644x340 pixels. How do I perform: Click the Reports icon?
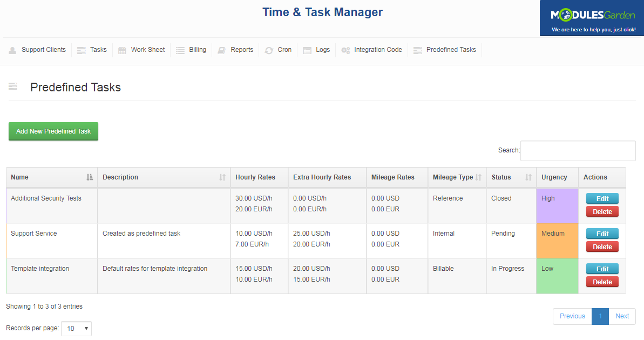pyautogui.click(x=221, y=50)
